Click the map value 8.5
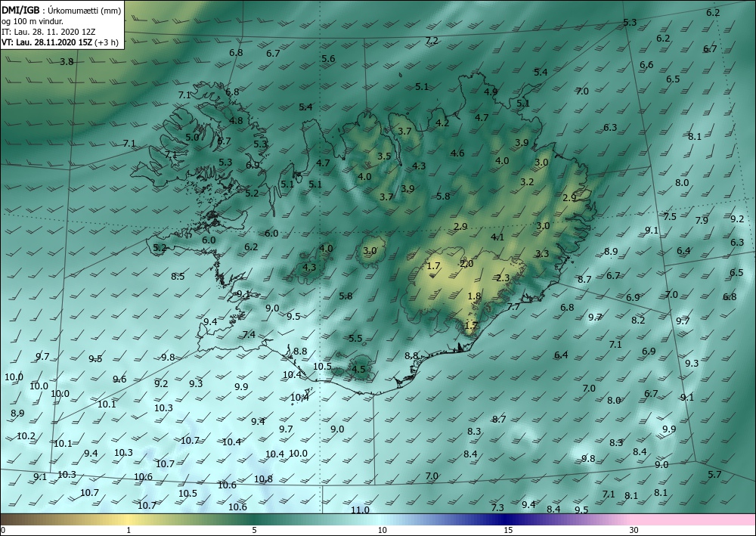This screenshot has height=536, width=756. (x=178, y=277)
